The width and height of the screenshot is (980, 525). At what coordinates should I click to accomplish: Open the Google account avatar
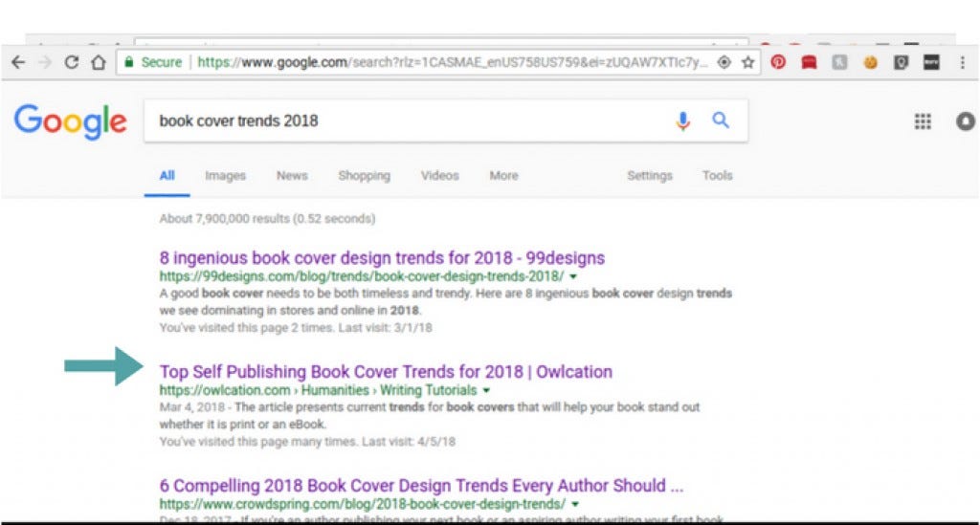click(x=966, y=121)
